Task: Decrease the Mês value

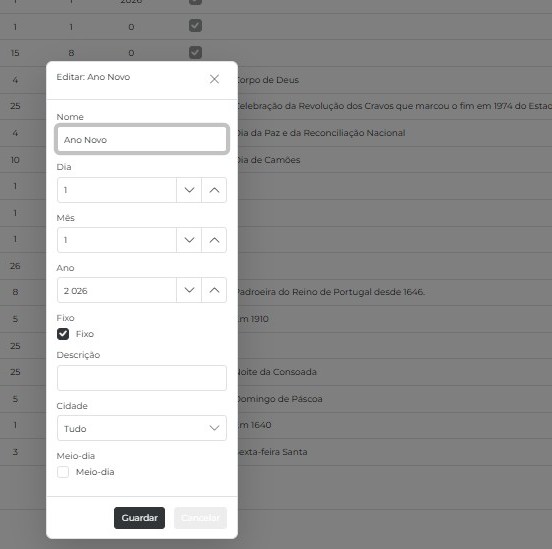Action: (x=189, y=240)
